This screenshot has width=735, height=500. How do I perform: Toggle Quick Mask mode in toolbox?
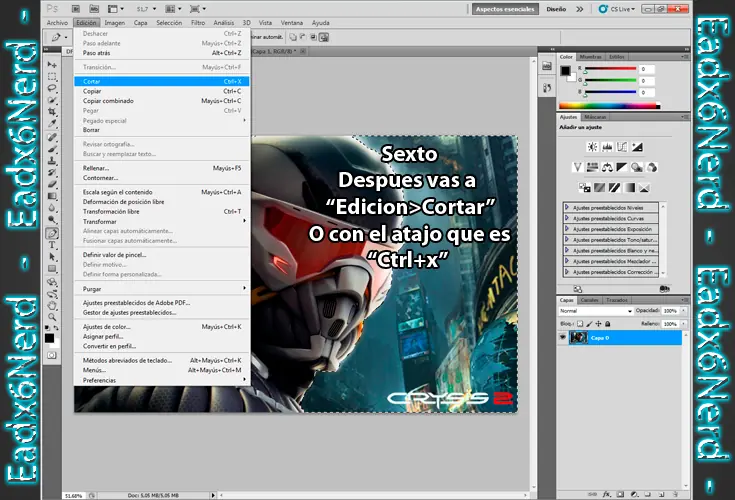[x=52, y=355]
